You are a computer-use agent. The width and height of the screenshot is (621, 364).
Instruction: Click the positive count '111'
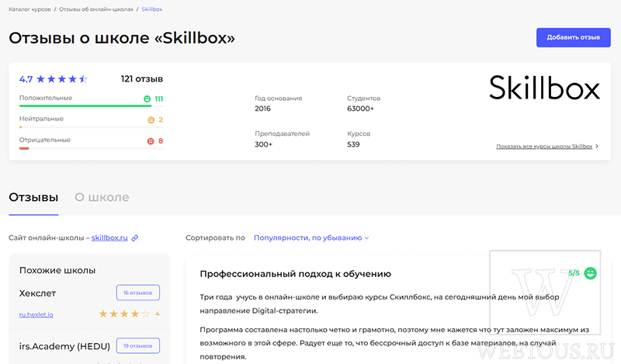click(159, 99)
